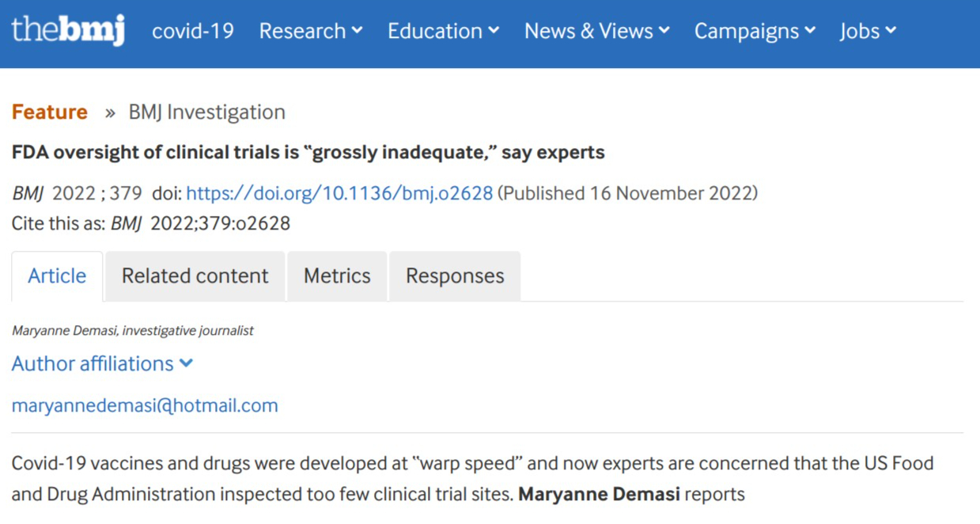Image resolution: width=980 pixels, height=524 pixels.
Task: Click the BMJ logo
Action: [x=68, y=31]
